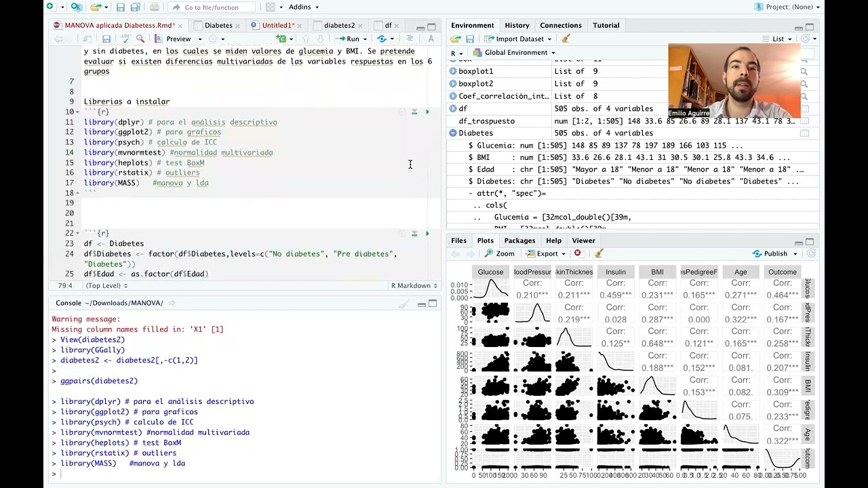The height and width of the screenshot is (488, 868).
Task: Click Go to file/function field
Action: click(x=212, y=7)
